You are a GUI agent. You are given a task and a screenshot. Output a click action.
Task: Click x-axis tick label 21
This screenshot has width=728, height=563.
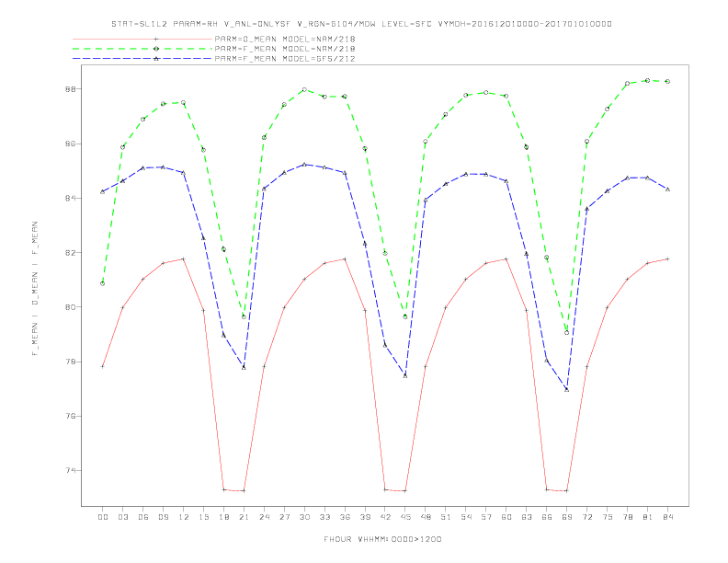pyautogui.click(x=245, y=517)
